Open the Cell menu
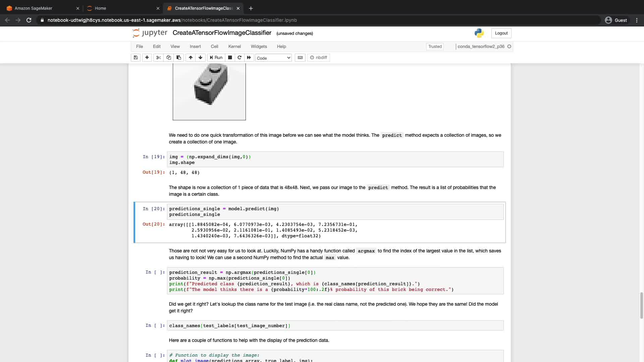The width and height of the screenshot is (644, 362). pyautogui.click(x=214, y=47)
